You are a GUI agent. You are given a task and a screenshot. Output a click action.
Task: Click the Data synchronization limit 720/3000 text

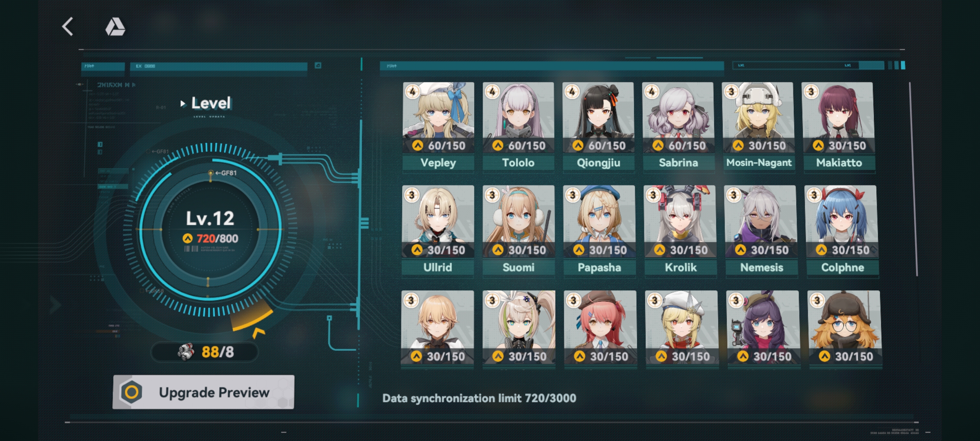click(x=479, y=398)
